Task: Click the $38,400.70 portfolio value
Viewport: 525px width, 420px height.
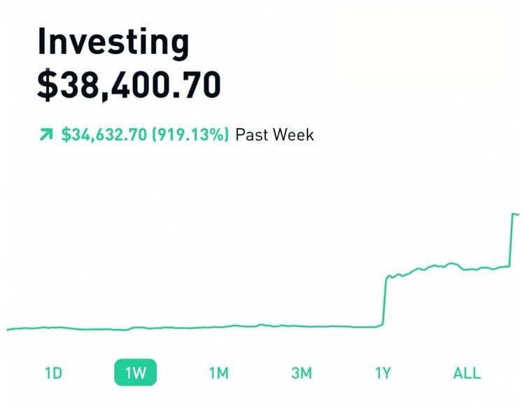Action: click(129, 84)
